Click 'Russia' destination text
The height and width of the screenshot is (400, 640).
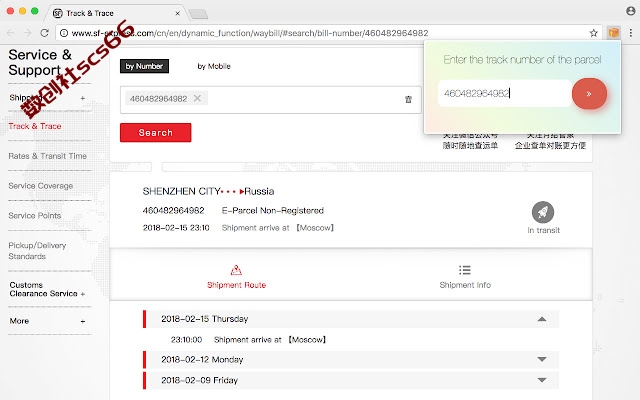[x=259, y=191]
